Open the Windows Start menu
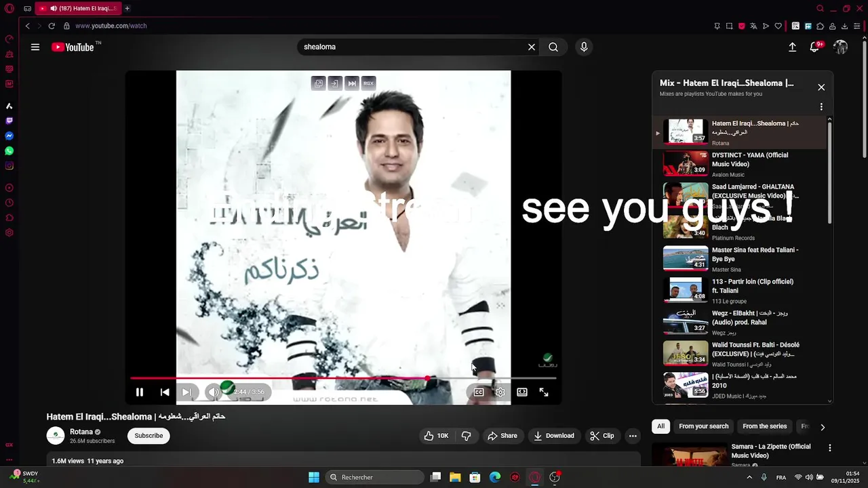 coord(314,477)
